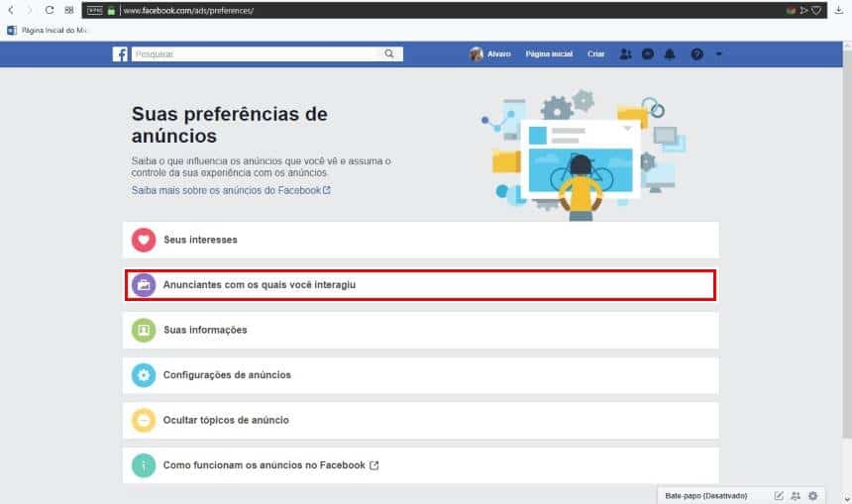Expand the Suas informações section
This screenshot has width=852, height=504.
pyautogui.click(x=421, y=330)
